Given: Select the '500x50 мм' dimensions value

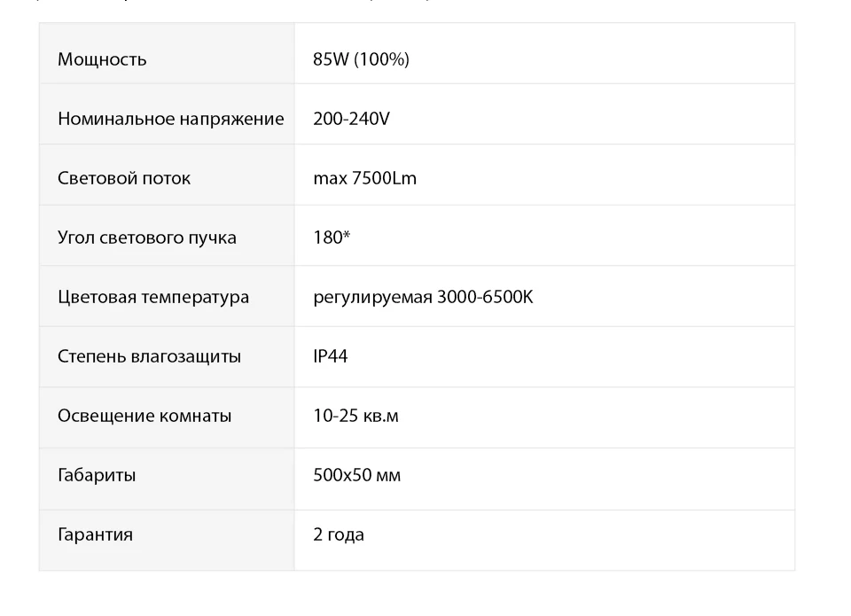Looking at the screenshot, I should point(356,475).
